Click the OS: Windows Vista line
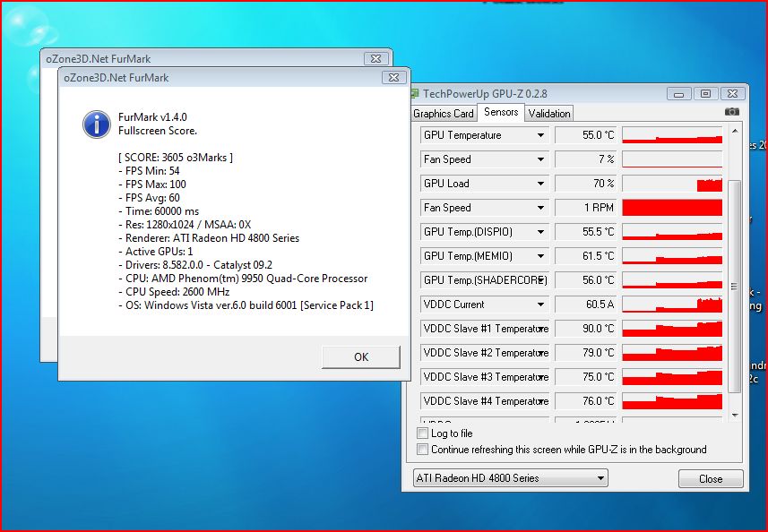 (x=246, y=305)
